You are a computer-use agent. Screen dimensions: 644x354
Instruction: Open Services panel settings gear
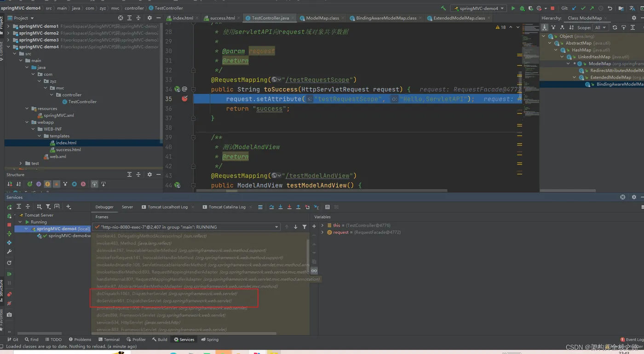pyautogui.click(x=634, y=197)
